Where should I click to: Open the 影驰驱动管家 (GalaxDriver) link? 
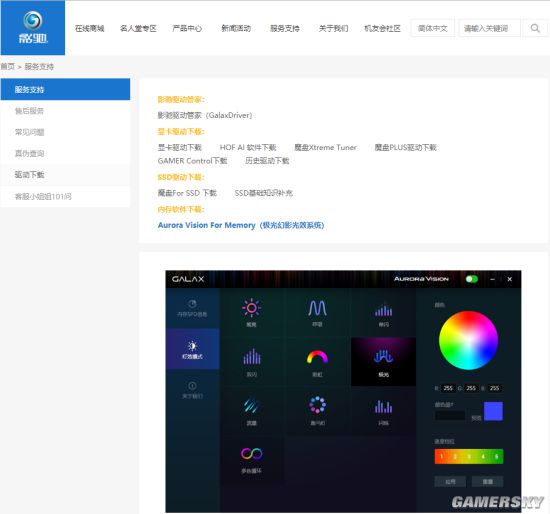click(205, 115)
